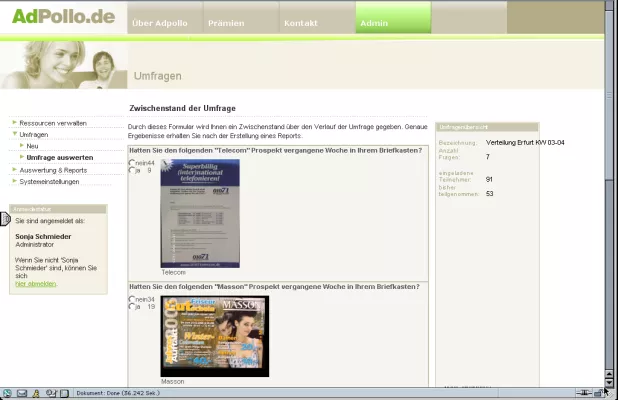Select 'nein' radio for the Masson question
Image resolution: width=618 pixels, height=400 pixels.
132,299
